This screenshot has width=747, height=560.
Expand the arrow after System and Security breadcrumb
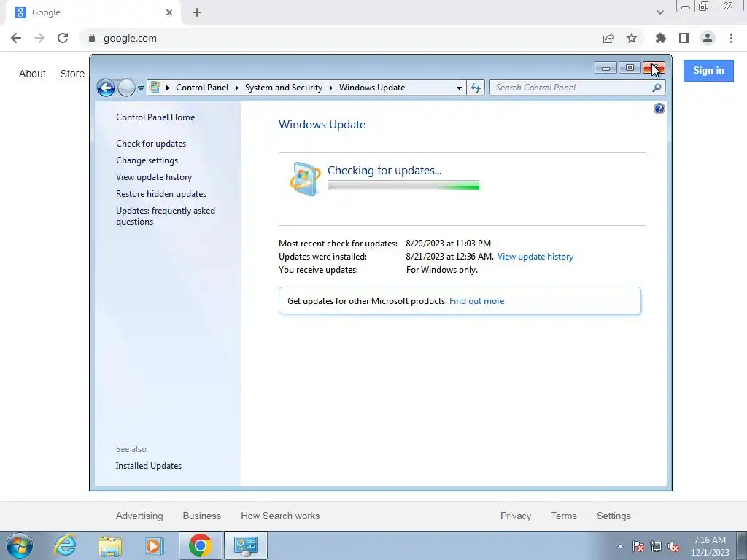(330, 87)
